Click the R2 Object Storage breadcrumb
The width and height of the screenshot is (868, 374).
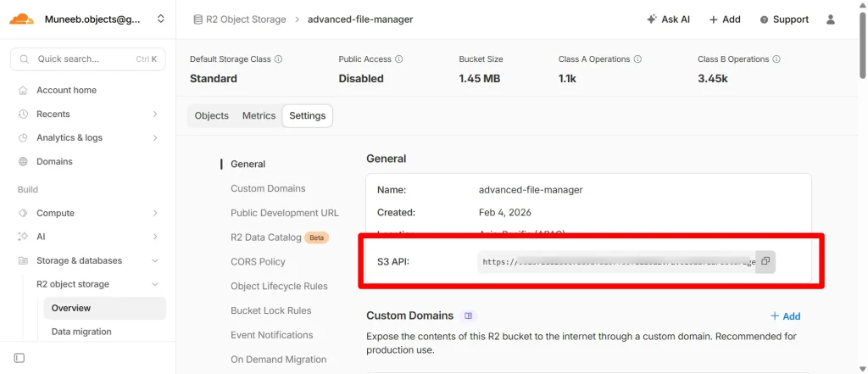coord(246,20)
